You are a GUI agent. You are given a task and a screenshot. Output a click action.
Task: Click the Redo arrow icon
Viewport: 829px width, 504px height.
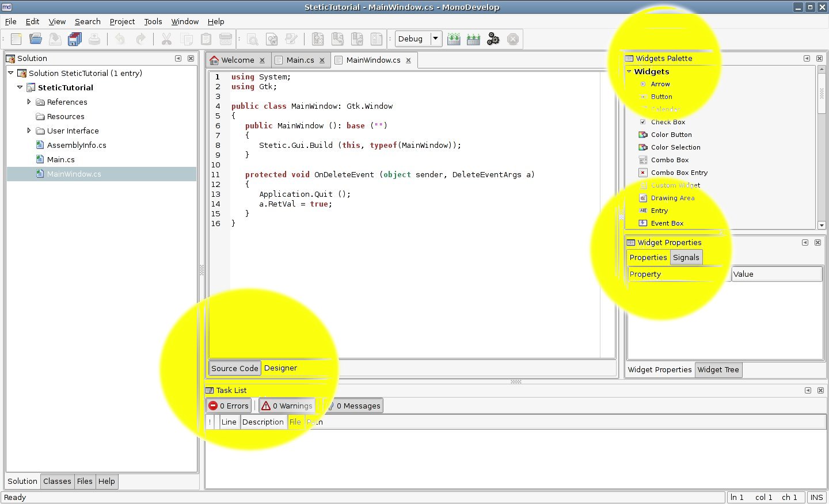140,39
